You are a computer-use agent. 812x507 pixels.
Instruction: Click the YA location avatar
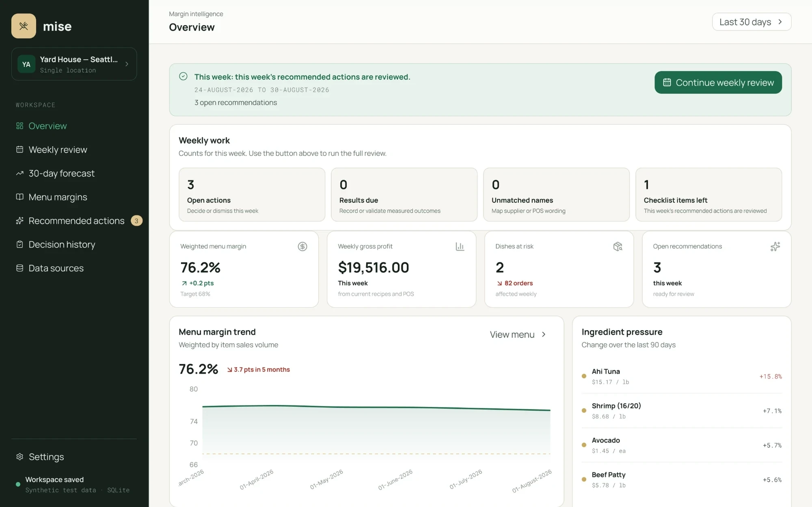(x=26, y=64)
